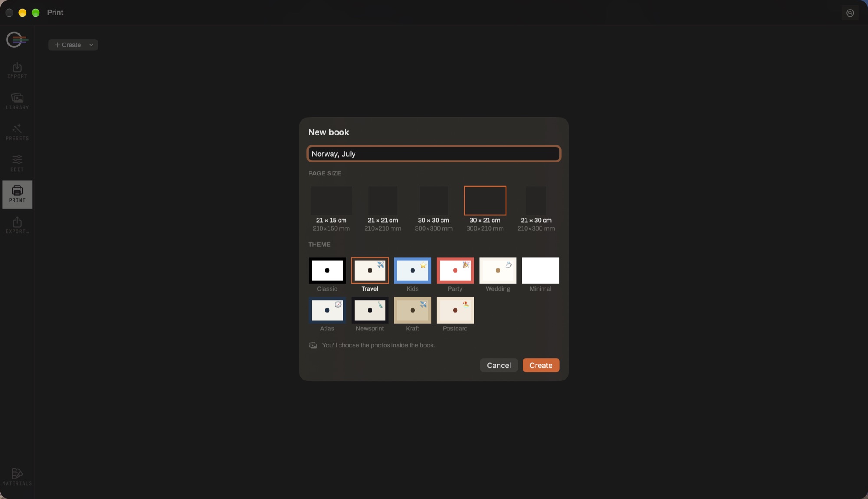Choose the 30 × 21 cm page size
Image resolution: width=868 pixels, height=499 pixels.
click(485, 209)
